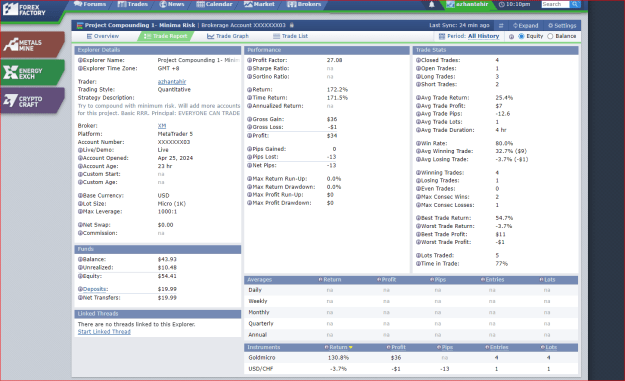625x381 pixels.
Task: Click the Goldmicro instrument row
Action: click(x=411, y=358)
